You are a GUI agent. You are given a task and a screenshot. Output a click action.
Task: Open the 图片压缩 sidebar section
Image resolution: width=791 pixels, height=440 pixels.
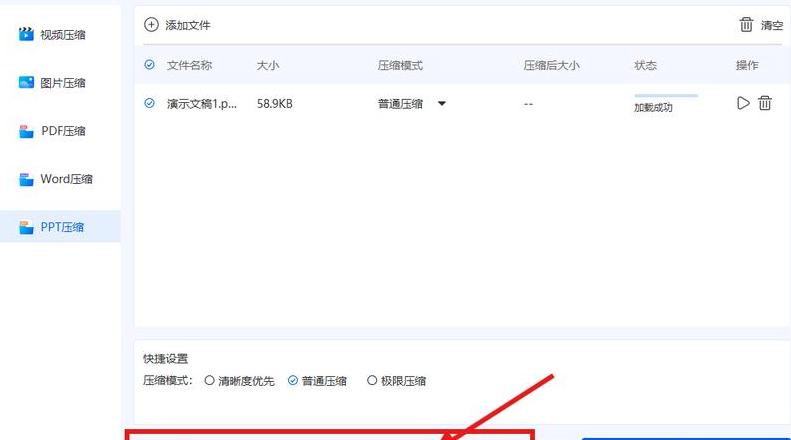pyautogui.click(x=61, y=82)
